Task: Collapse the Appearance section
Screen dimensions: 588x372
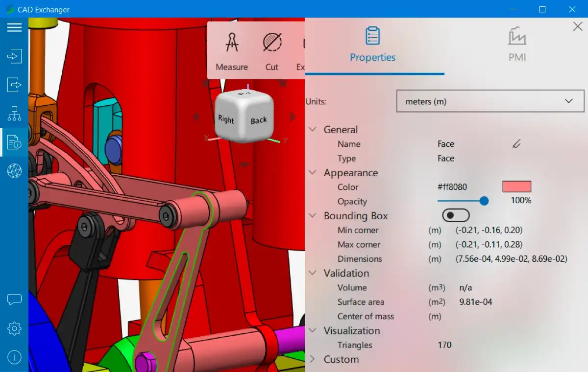Action: click(x=312, y=173)
